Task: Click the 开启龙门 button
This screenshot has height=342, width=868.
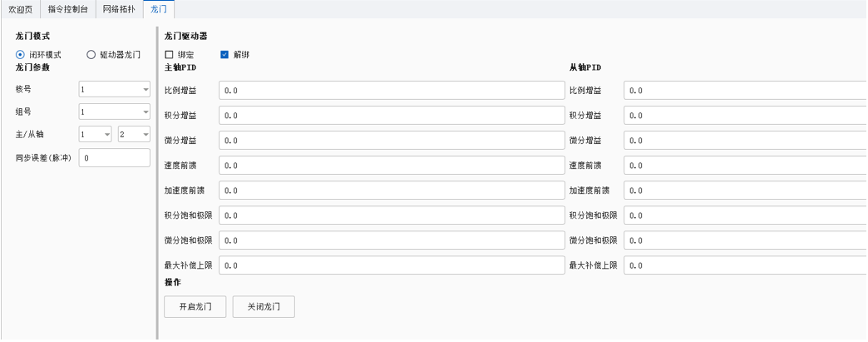Action: [x=195, y=306]
